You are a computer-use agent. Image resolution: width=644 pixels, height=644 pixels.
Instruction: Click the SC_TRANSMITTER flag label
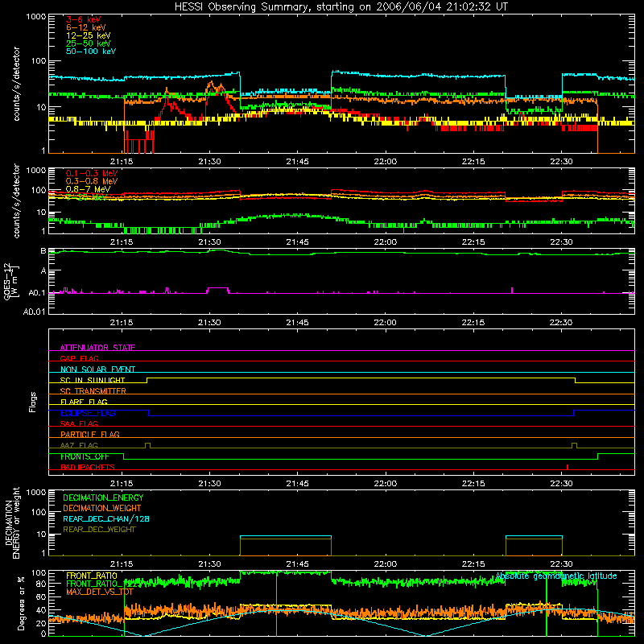[93, 390]
